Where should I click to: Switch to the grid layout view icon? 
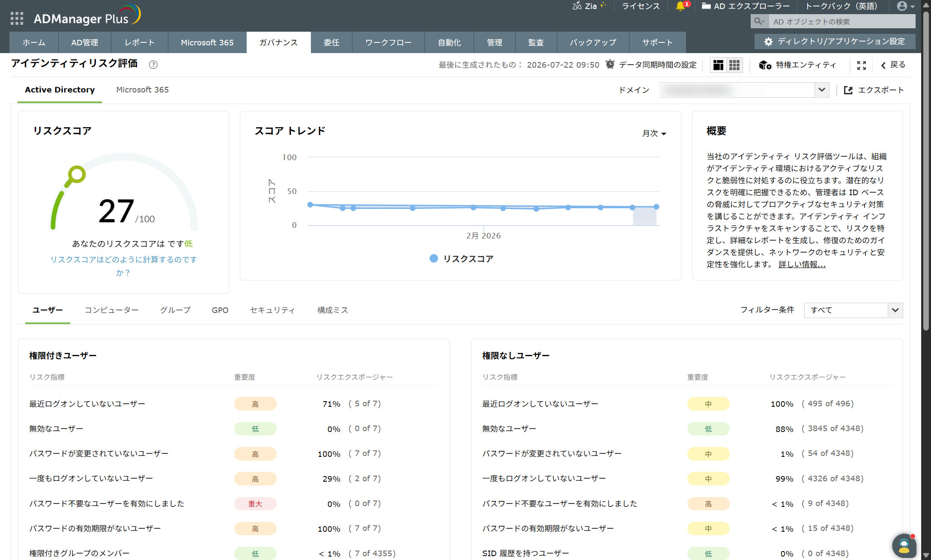point(734,65)
